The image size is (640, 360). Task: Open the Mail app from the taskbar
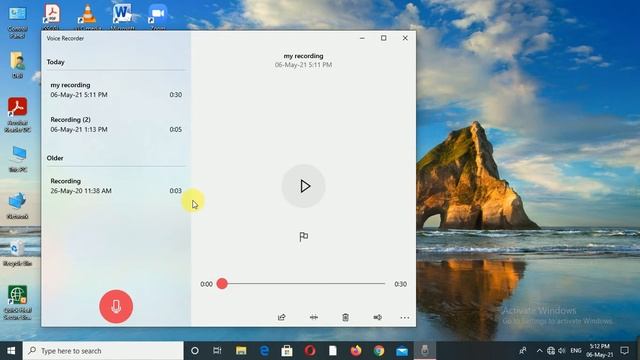[x=402, y=351]
